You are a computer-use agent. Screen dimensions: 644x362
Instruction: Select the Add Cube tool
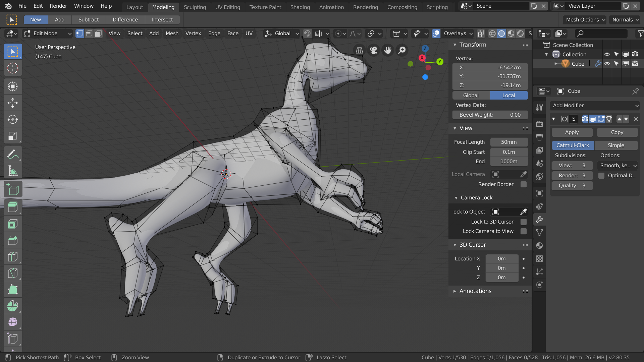(x=13, y=189)
